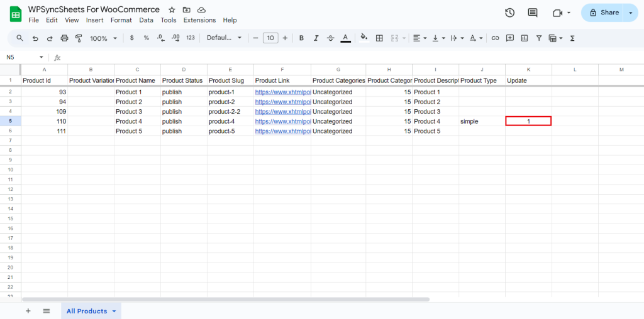Open the Tools menu
The image size is (644, 319).
[x=169, y=20]
